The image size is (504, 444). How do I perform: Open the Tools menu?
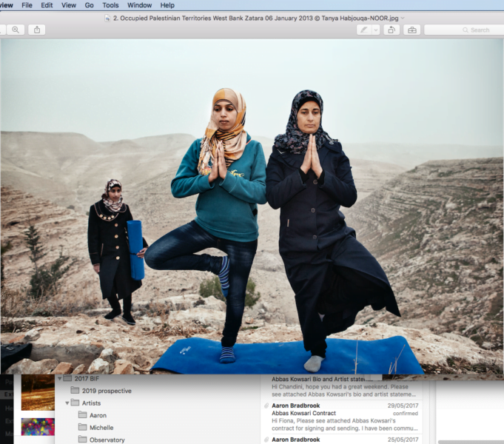click(x=110, y=5)
